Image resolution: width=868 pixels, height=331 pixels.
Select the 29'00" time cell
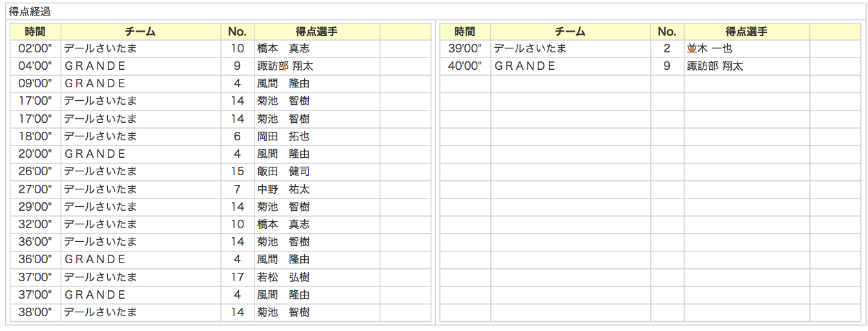pyautogui.click(x=35, y=207)
